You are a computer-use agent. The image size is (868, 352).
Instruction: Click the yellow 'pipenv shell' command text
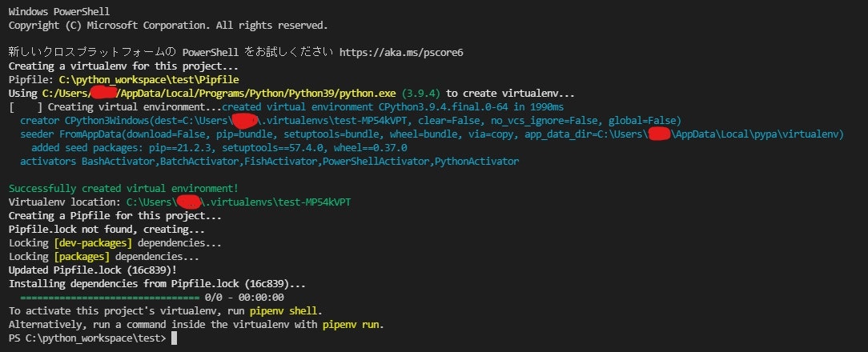283,311
